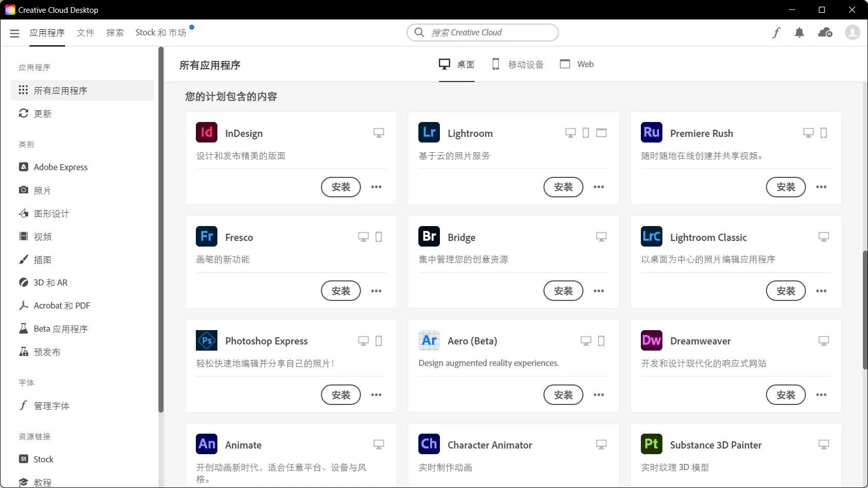Open the 插图 category
868x488 pixels.
pos(82,259)
